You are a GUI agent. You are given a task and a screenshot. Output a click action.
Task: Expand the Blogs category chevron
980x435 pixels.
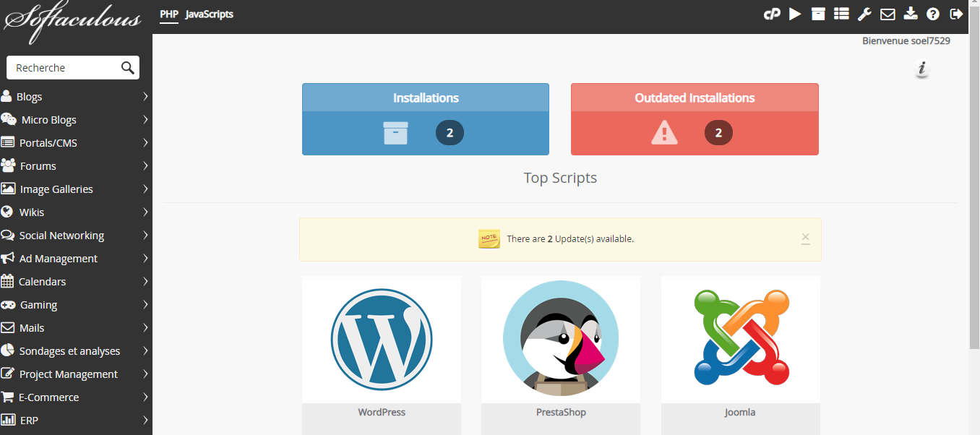pos(145,96)
